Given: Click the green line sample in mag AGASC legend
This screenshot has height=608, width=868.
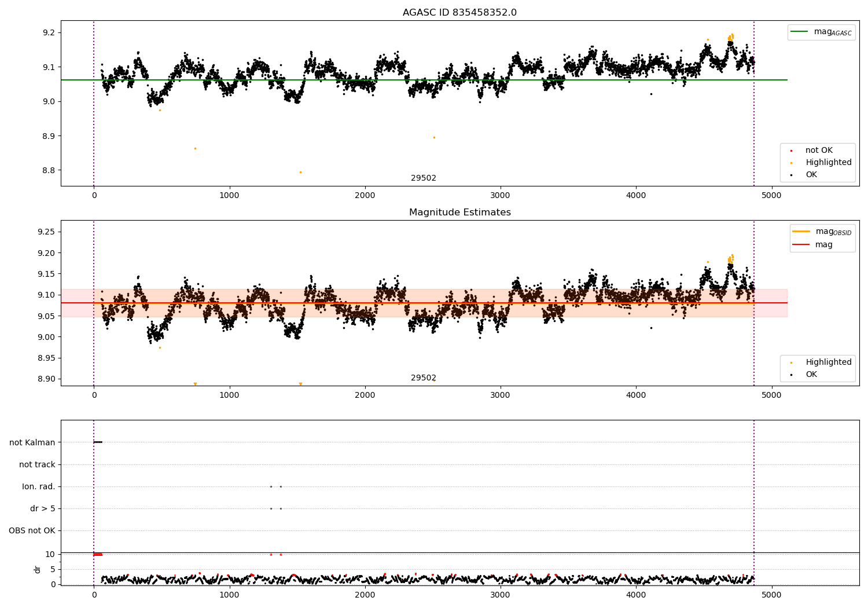Looking at the screenshot, I should pos(800,32).
